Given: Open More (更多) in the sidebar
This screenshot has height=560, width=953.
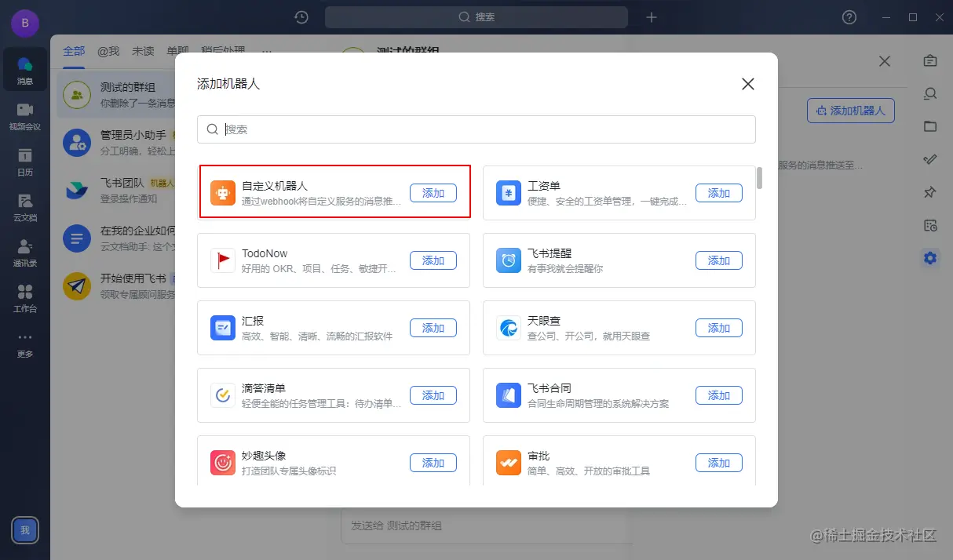Looking at the screenshot, I should coord(25,344).
